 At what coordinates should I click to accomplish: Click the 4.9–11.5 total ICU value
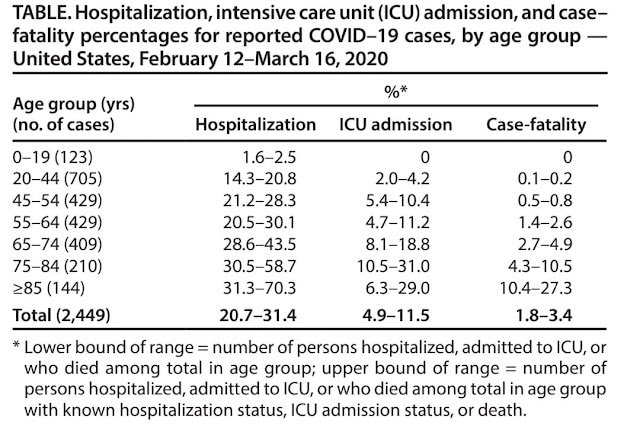[x=396, y=315]
